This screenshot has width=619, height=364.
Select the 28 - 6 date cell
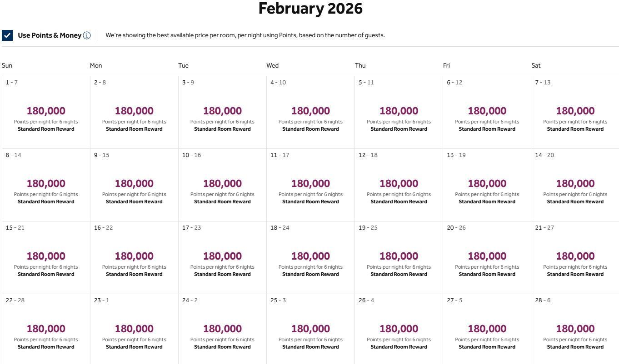[x=575, y=329]
